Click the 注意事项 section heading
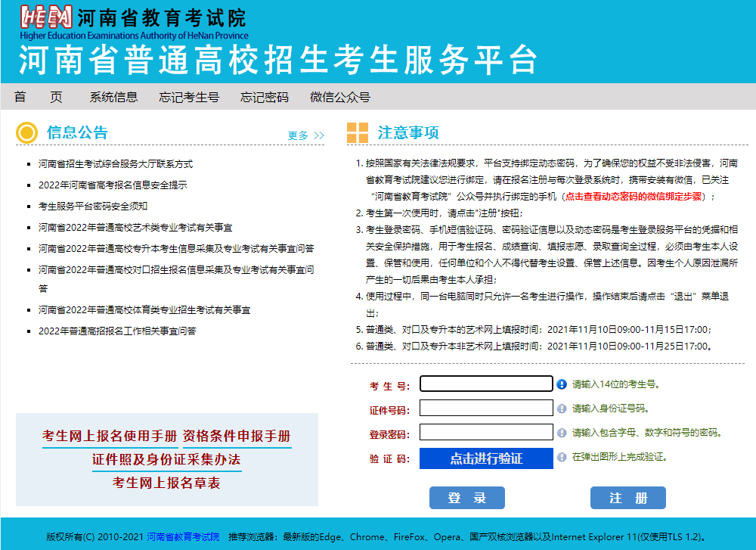The width and height of the screenshot is (756, 550). click(408, 132)
